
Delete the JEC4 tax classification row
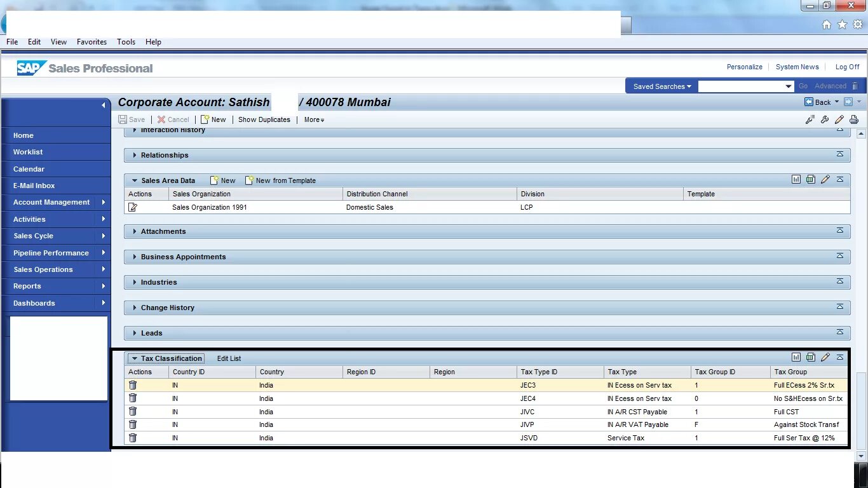pyautogui.click(x=133, y=398)
